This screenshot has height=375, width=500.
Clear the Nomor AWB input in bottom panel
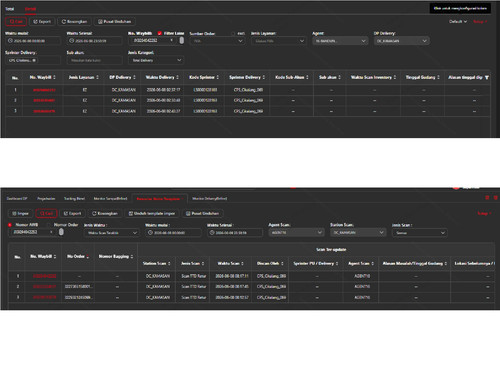coord(51,232)
